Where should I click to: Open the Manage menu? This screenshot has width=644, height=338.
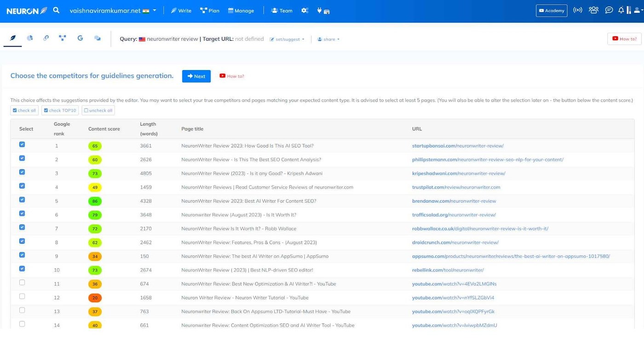coord(241,11)
